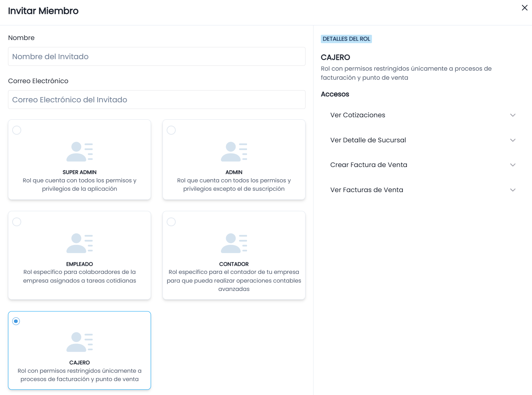The height and width of the screenshot is (395, 532).
Task: Focus the Correo Electrónico del Invitado field
Action: tap(157, 100)
